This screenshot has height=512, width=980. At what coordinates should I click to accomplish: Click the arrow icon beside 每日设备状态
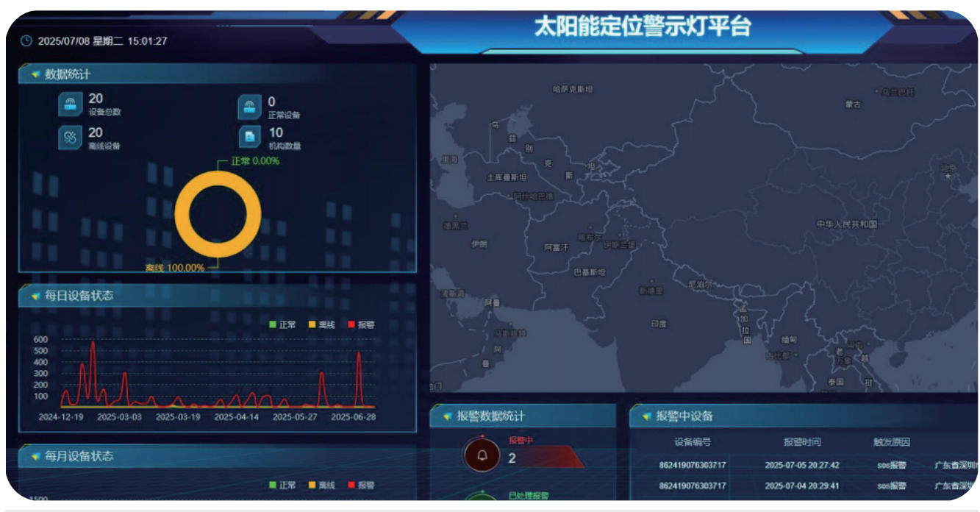35,296
